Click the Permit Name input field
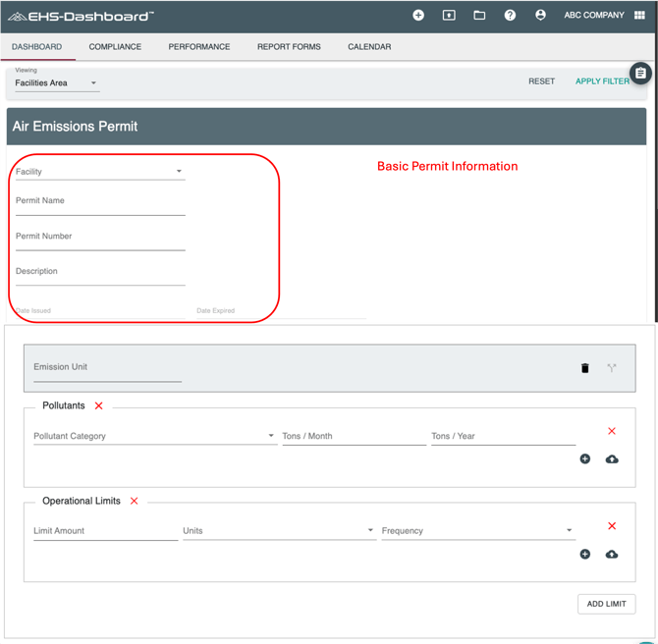Screen dimensions: 658x644 click(x=99, y=202)
